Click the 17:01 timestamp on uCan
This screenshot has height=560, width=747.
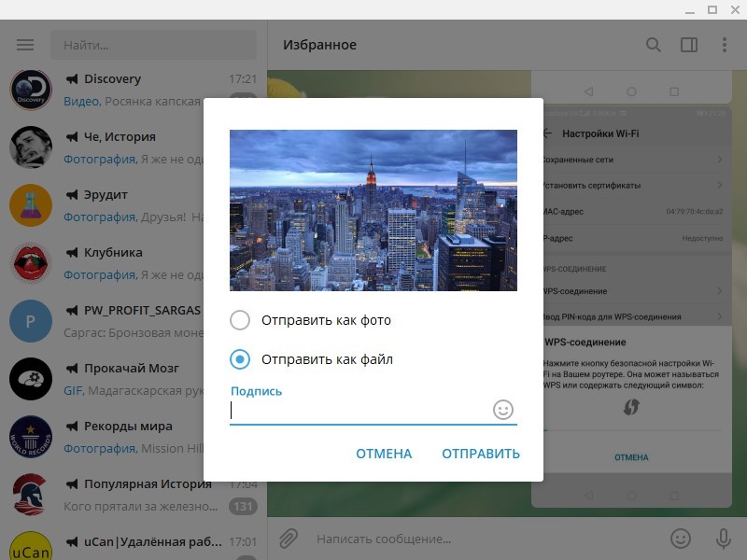(243, 542)
